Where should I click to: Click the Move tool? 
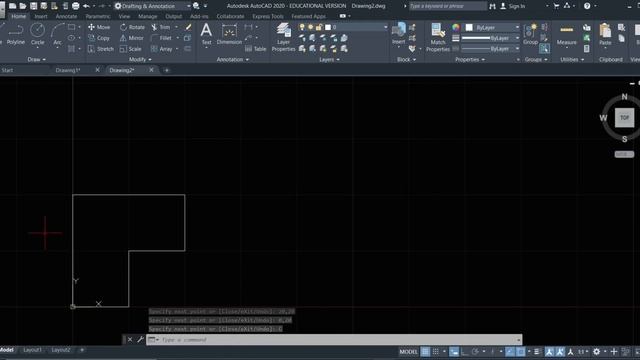99,27
